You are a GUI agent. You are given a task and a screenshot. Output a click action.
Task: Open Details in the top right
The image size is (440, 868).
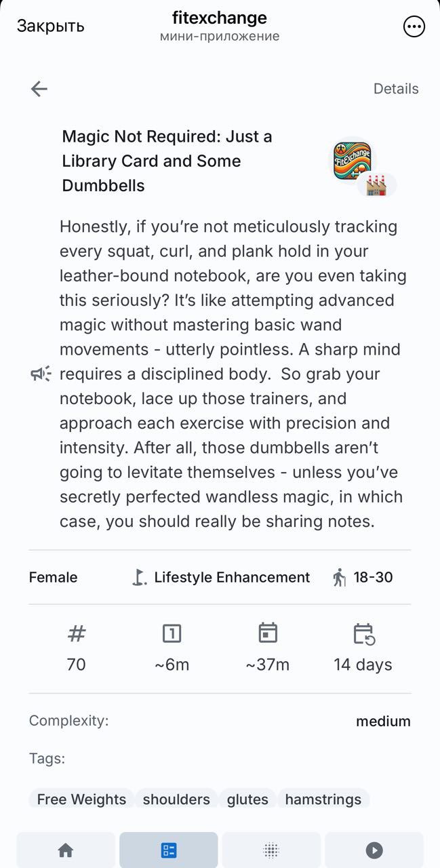[395, 89]
